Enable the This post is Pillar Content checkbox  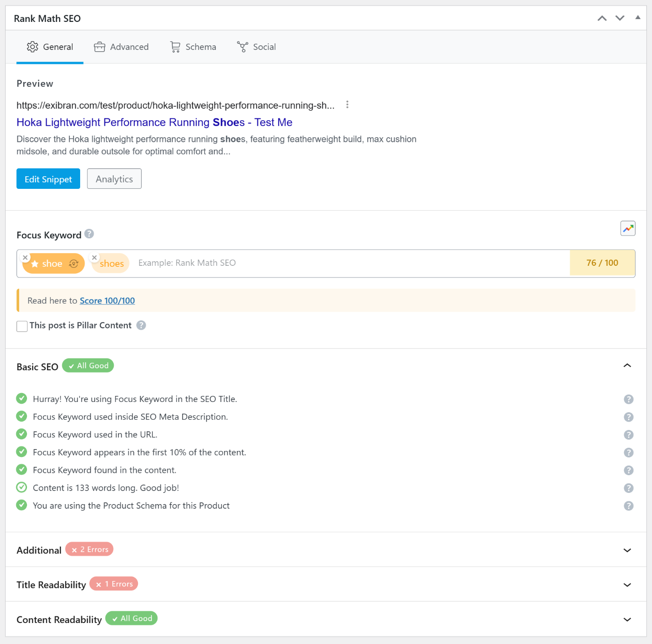22,326
